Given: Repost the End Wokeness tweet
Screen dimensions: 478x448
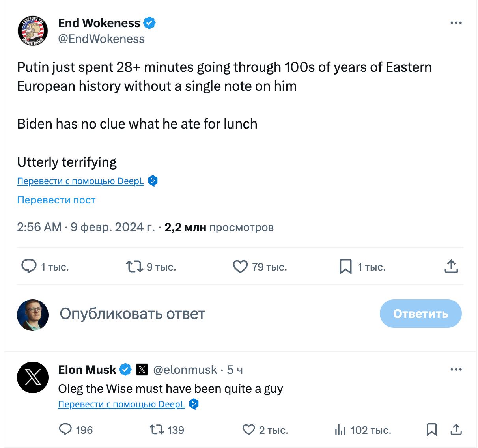Looking at the screenshot, I should (x=134, y=267).
